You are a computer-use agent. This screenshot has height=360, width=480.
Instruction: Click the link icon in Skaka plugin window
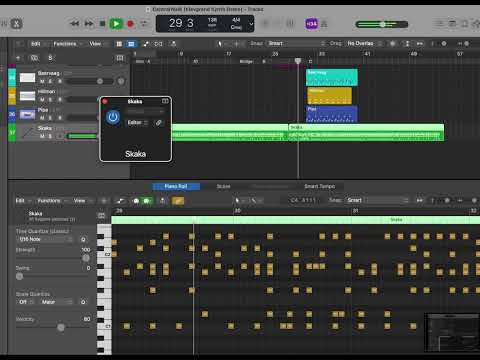tap(159, 123)
